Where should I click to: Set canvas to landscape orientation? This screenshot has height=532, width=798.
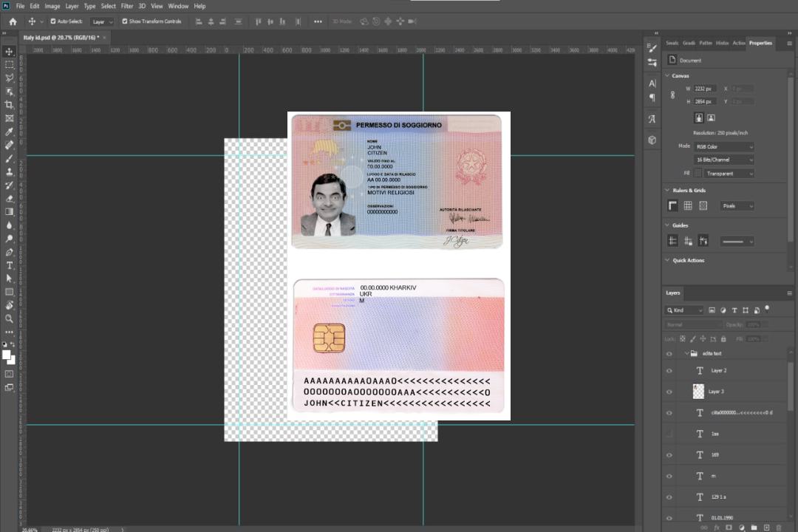tap(711, 117)
